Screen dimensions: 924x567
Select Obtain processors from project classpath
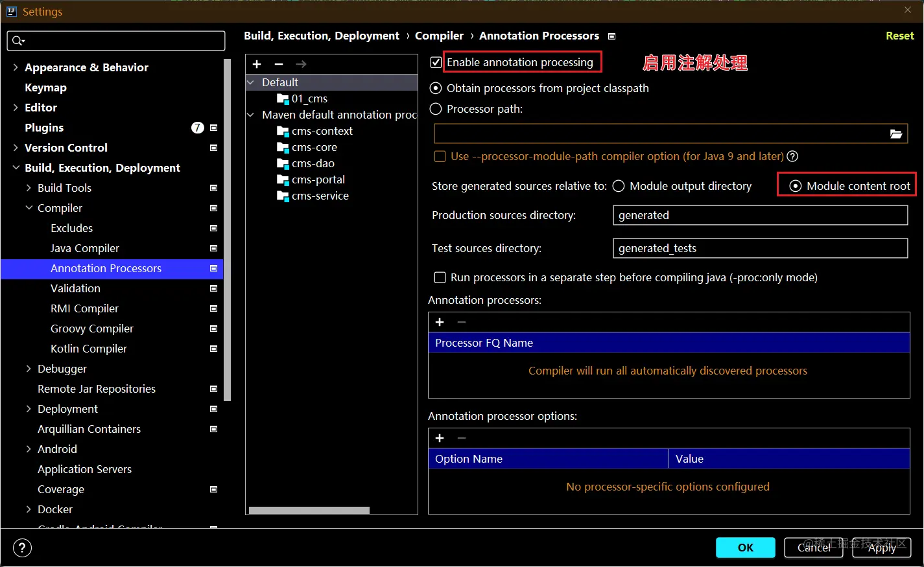click(x=436, y=88)
